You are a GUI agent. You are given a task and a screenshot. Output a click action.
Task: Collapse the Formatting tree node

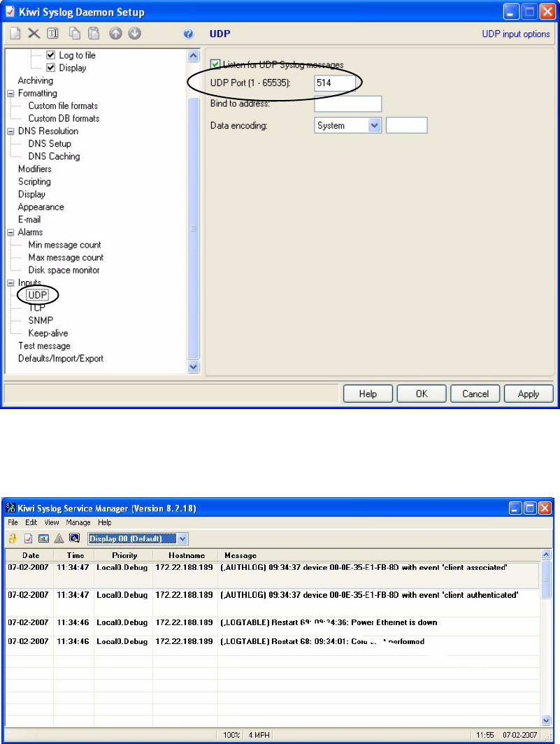click(10, 94)
